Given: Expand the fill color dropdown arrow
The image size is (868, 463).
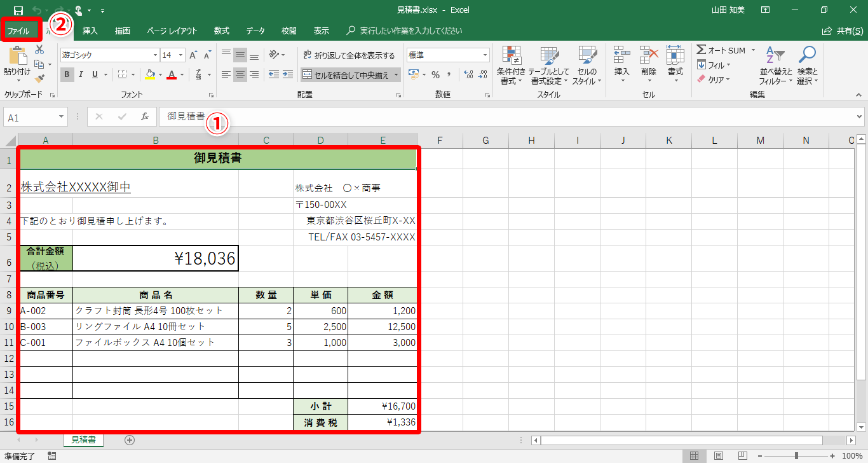Looking at the screenshot, I should [x=159, y=74].
